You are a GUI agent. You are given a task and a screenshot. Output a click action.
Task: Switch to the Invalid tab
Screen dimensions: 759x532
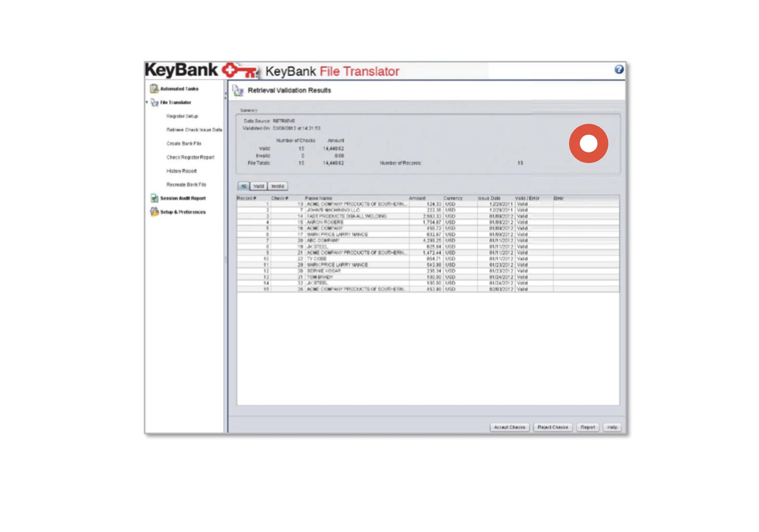pyautogui.click(x=277, y=186)
